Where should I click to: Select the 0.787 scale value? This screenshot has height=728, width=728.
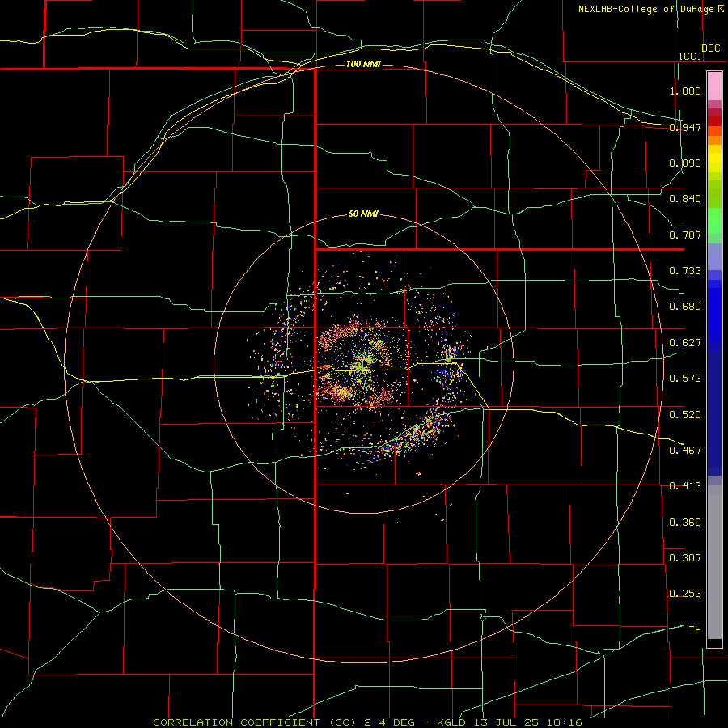coord(685,235)
